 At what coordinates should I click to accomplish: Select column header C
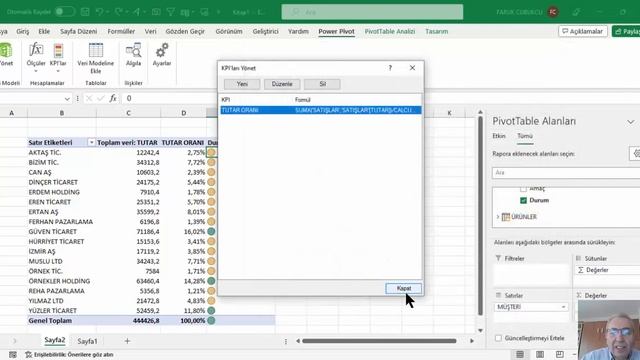pyautogui.click(x=129, y=113)
